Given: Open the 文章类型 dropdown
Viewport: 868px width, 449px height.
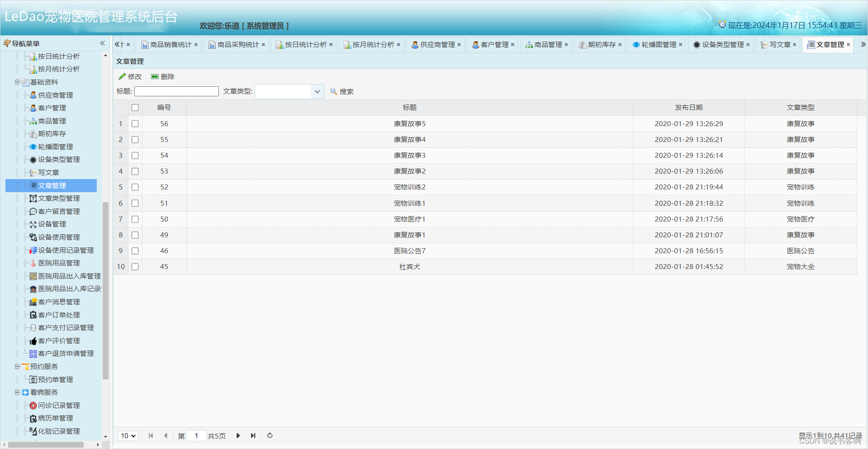Looking at the screenshot, I should click(317, 92).
